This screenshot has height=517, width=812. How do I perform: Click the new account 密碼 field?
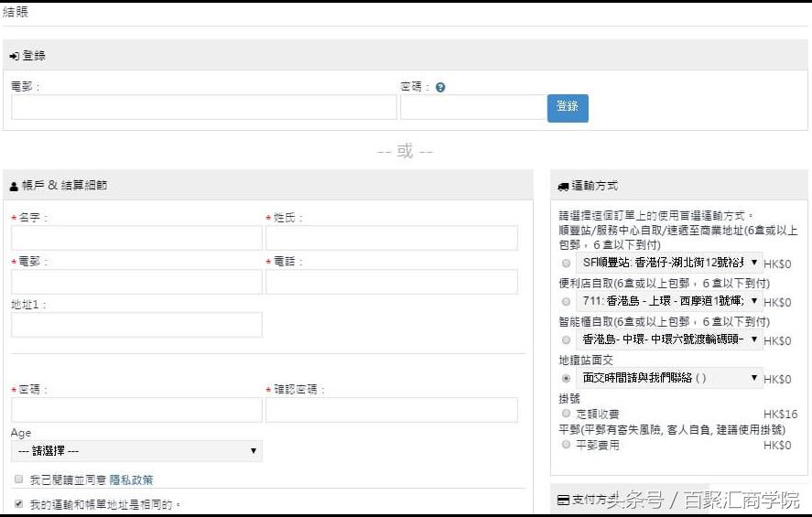tap(136, 410)
